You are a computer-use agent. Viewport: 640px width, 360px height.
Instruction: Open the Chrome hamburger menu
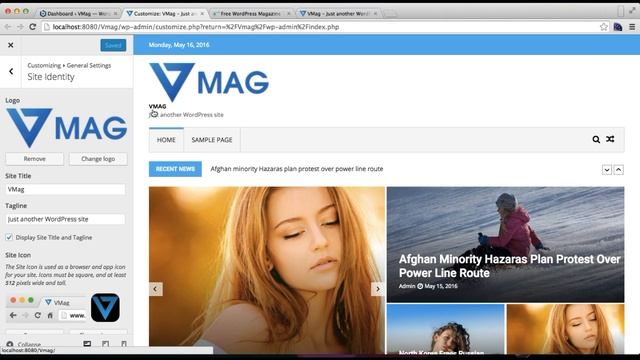point(632,27)
